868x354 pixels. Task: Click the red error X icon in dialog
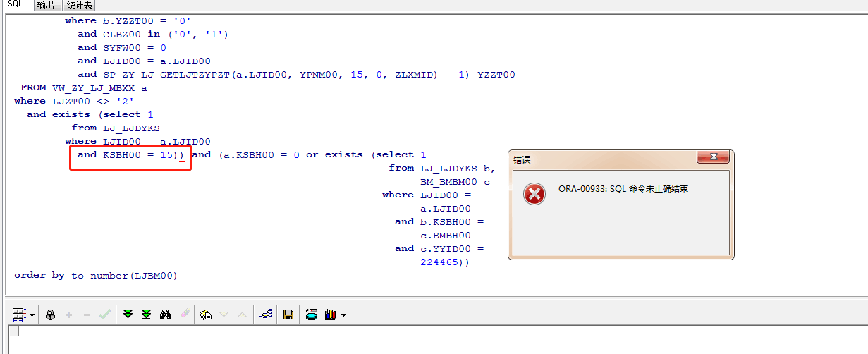(x=534, y=194)
